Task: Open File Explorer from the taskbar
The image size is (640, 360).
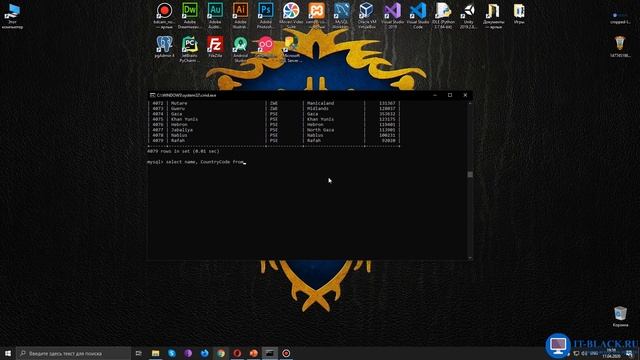Action: pyautogui.click(x=156, y=353)
